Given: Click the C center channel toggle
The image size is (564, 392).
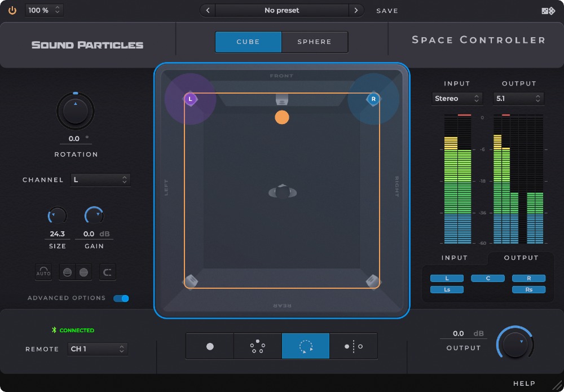Looking at the screenshot, I should 487,278.
